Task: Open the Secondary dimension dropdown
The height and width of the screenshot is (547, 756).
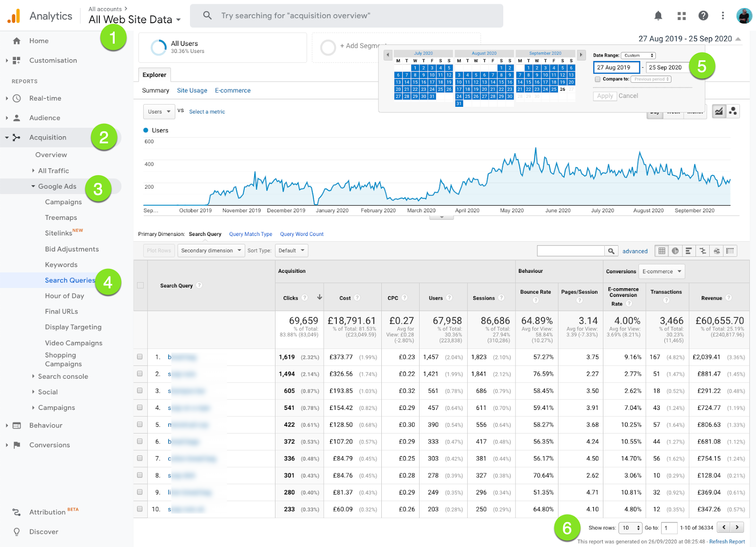Action: pos(211,251)
